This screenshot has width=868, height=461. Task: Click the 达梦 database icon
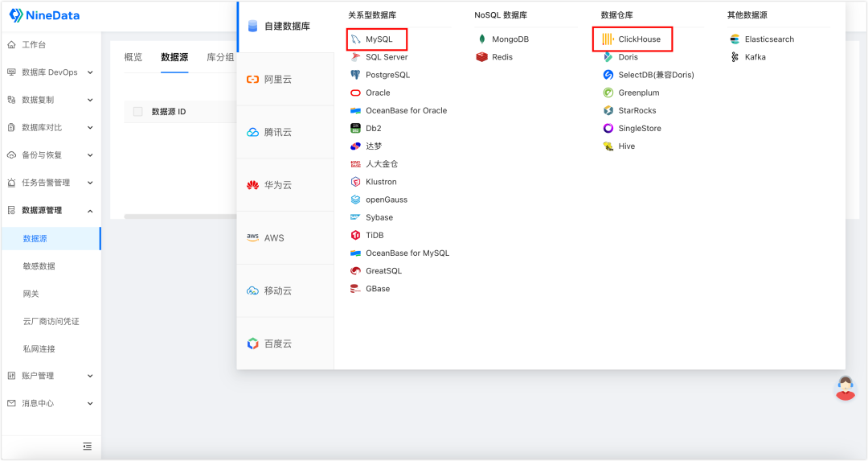click(355, 146)
